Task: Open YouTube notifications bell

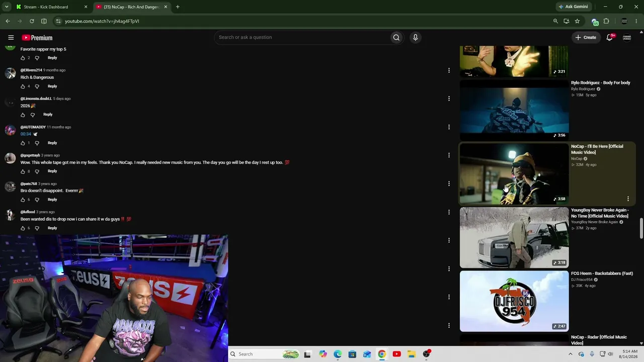Action: tap(610, 37)
